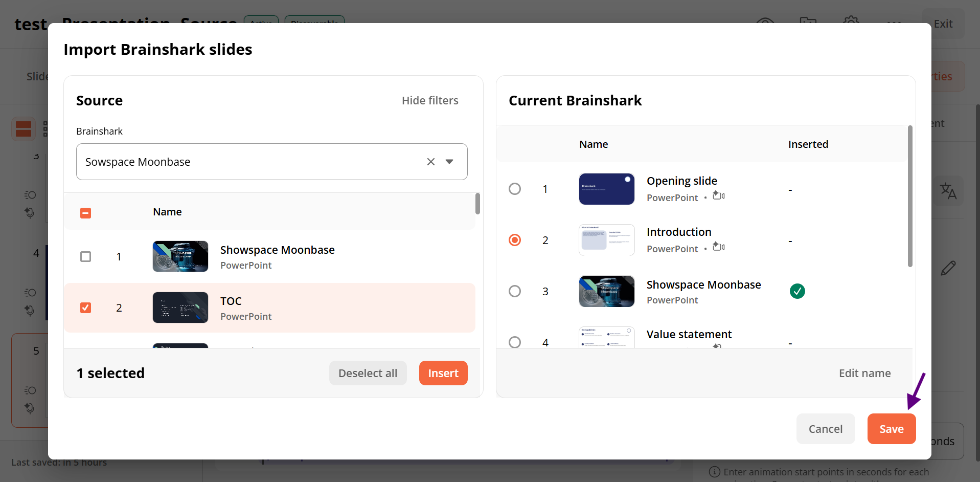Click Hide filters link
Screen dimensions: 980x482
(x=430, y=100)
